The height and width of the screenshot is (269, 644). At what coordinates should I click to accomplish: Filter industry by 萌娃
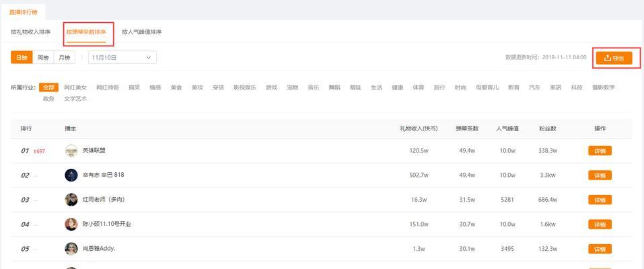pos(355,87)
